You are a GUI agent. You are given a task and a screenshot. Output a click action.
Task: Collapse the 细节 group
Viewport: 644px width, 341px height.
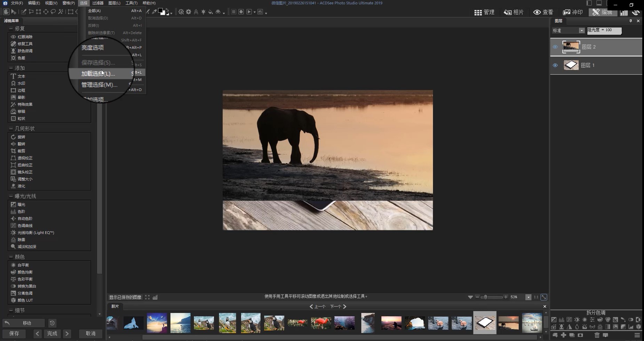tap(11, 310)
